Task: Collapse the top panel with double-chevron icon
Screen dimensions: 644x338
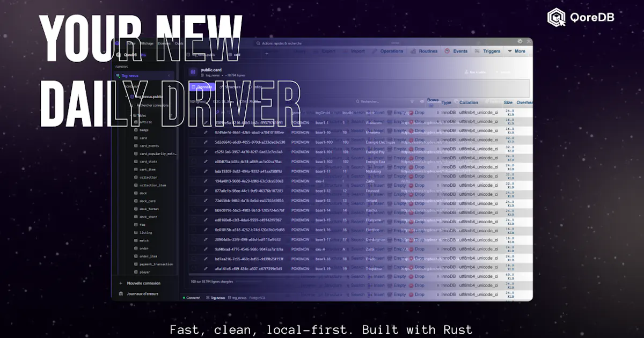Action: point(529,41)
